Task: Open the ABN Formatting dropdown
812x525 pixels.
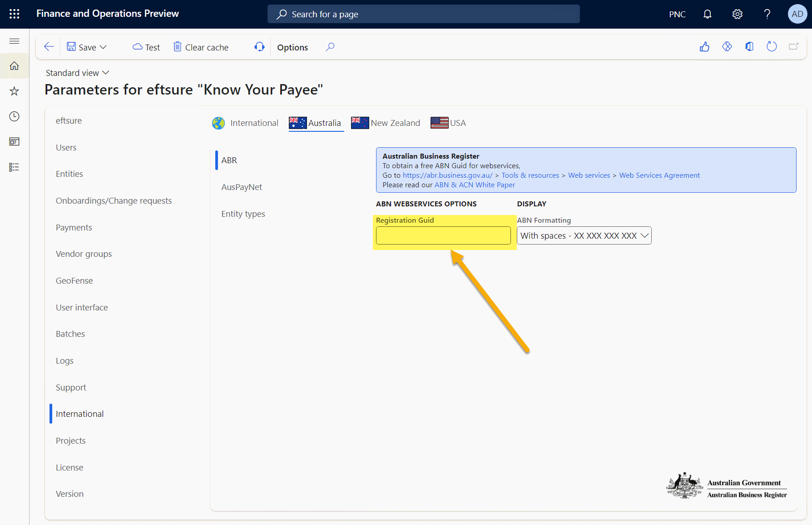Action: (584, 235)
